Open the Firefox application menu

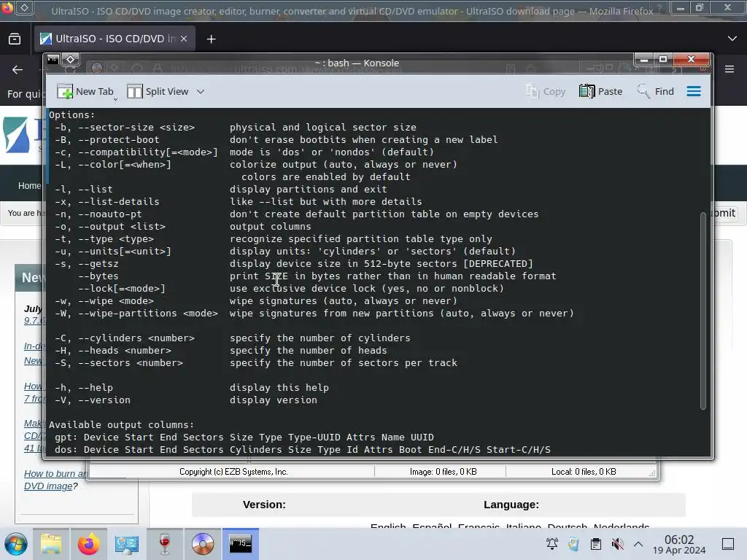point(729,69)
